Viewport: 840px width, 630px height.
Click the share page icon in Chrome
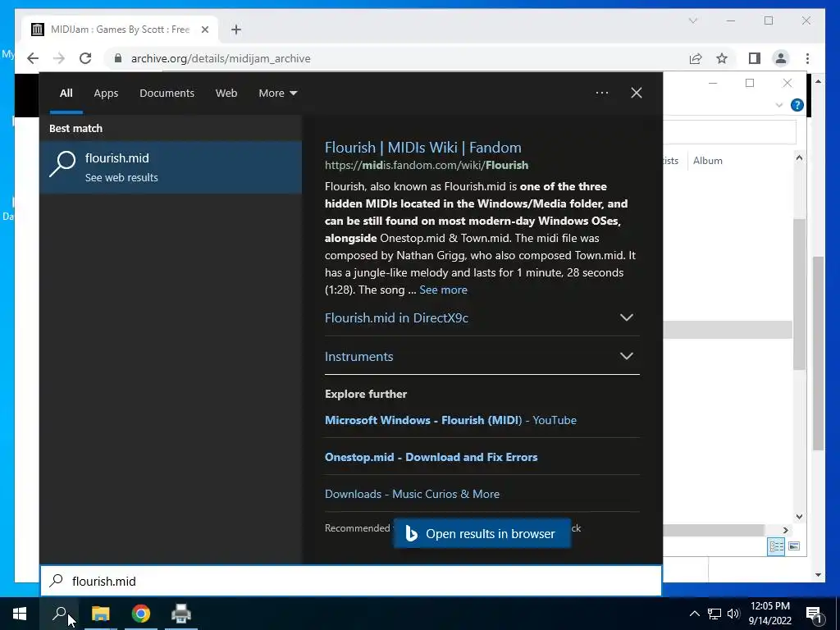point(696,58)
